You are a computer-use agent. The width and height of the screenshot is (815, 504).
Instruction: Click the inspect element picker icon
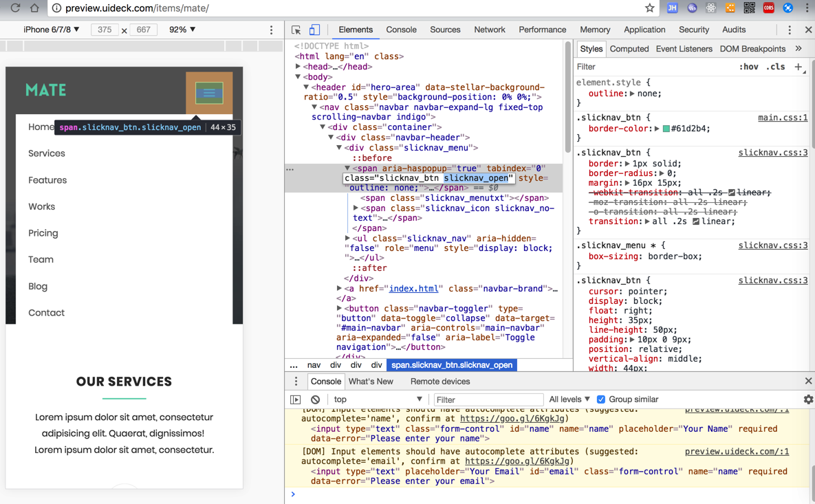296,30
